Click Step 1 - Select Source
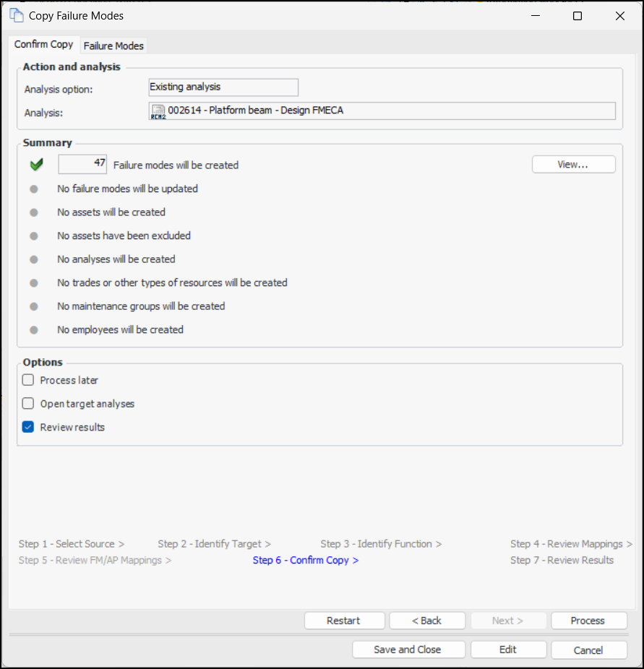 pos(72,543)
